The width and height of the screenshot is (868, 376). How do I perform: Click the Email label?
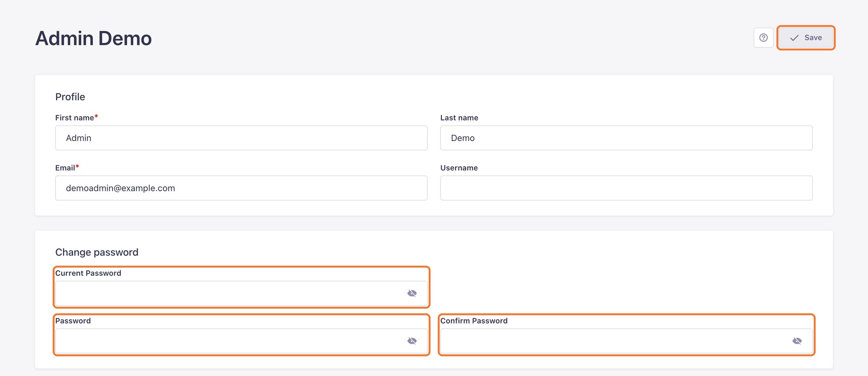[x=67, y=168]
